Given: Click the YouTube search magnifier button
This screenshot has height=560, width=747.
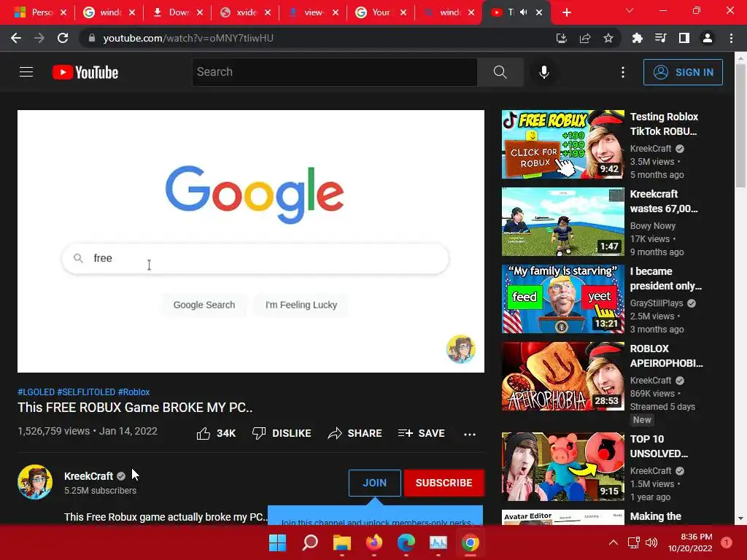Looking at the screenshot, I should click(x=500, y=72).
